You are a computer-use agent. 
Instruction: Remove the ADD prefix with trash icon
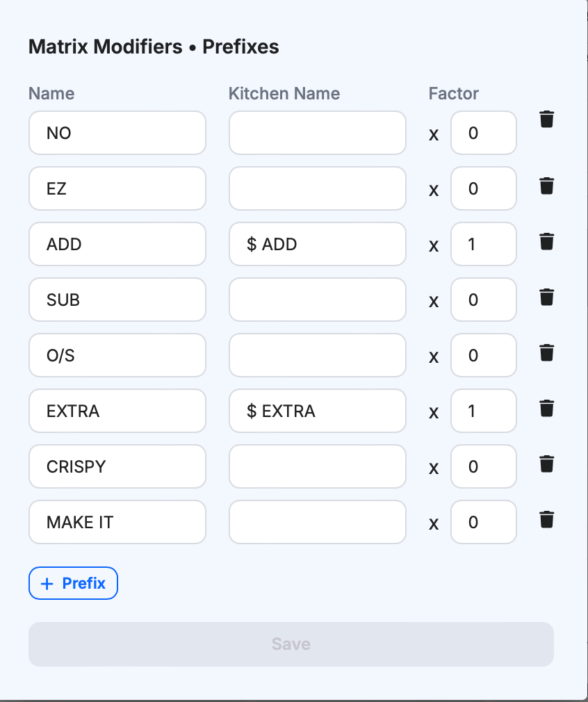pos(547,242)
